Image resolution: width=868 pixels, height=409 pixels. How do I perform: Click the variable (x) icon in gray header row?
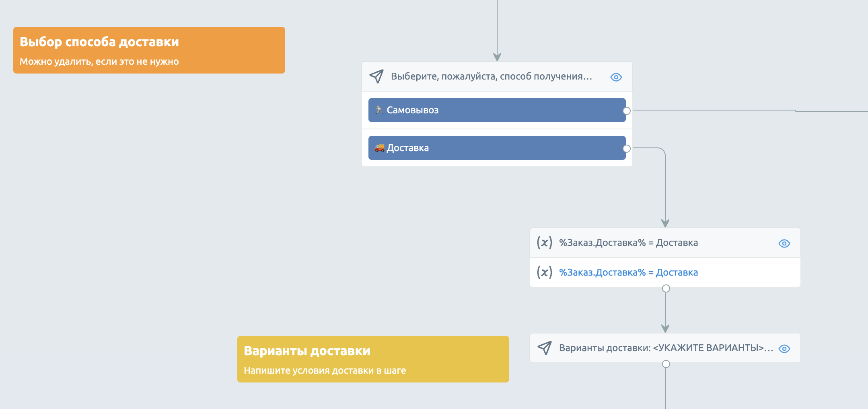click(x=544, y=243)
